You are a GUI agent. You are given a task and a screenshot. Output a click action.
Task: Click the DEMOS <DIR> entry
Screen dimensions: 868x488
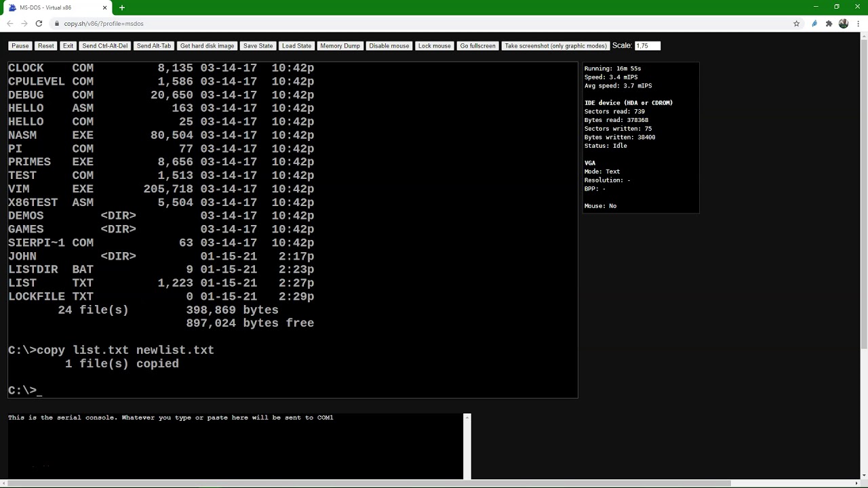[161, 216]
